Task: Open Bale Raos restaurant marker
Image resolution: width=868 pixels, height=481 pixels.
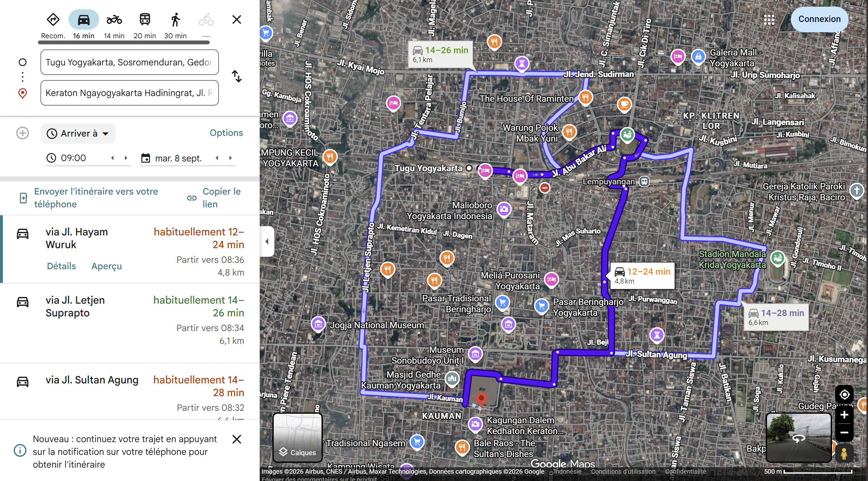Action: pos(462,448)
